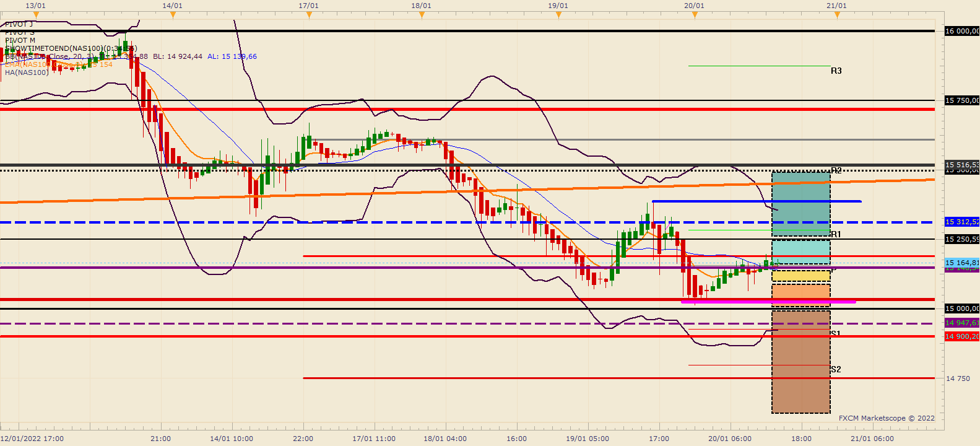The height and width of the screenshot is (446, 980).
Task: Click the 16:00 time axis label
Action: coord(517,439)
